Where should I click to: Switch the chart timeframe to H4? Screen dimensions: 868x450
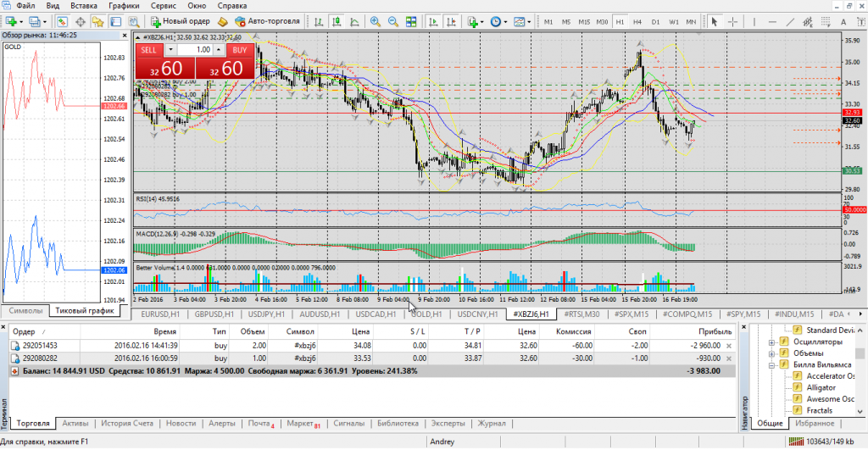pyautogui.click(x=637, y=20)
